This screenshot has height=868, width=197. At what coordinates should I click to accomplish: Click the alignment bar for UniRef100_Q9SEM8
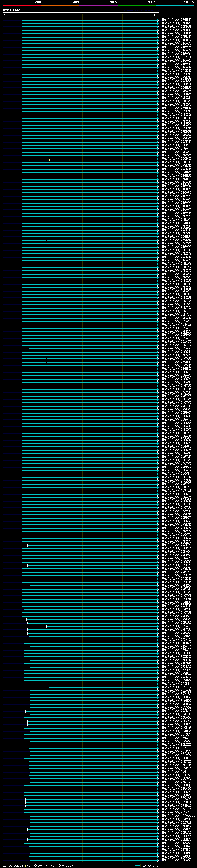point(90,78)
